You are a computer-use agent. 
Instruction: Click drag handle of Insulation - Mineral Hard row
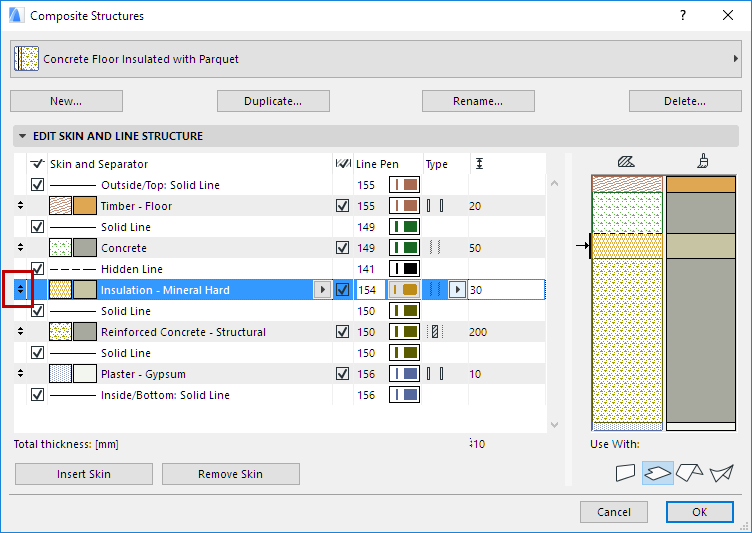coord(20,289)
